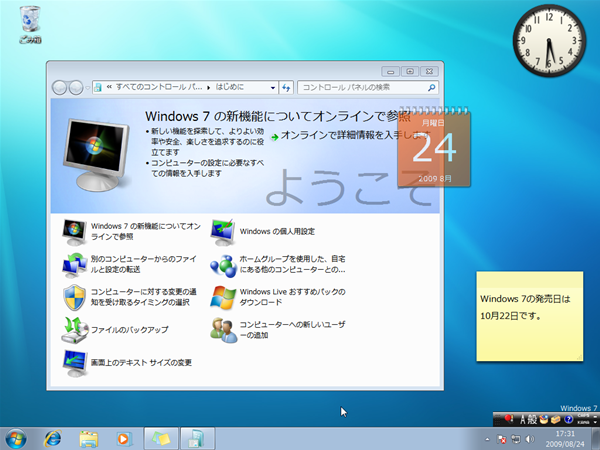The height and width of the screenshot is (450, 600).
Task: Select the ファイルのバックアップ drive icon
Action: click(x=74, y=330)
